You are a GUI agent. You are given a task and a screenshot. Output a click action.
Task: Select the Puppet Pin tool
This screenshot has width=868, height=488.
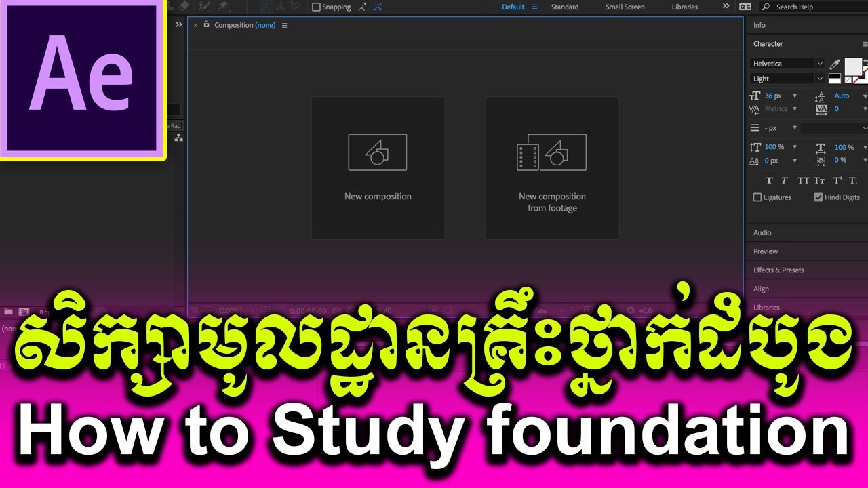(223, 6)
